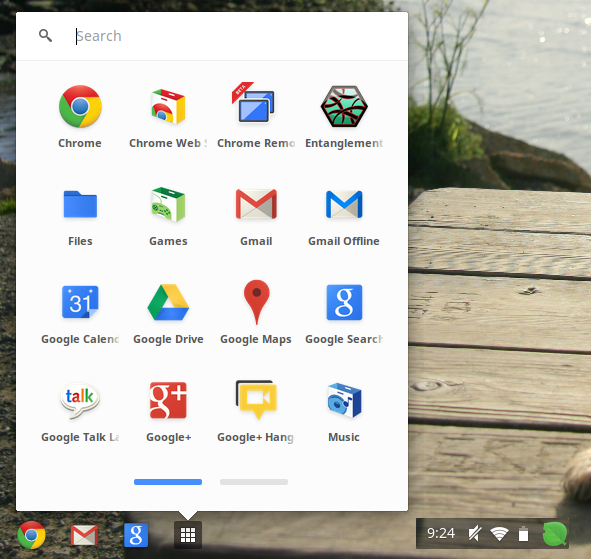This screenshot has height=559, width=591.
Task: Click the muted volume tray icon
Action: [475, 534]
